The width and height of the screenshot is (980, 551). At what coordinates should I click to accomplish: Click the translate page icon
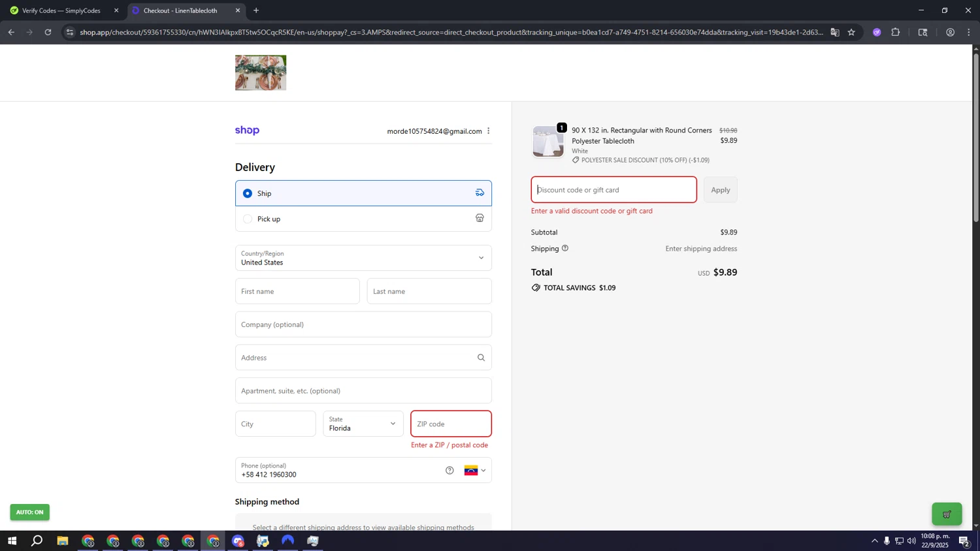coord(835,32)
